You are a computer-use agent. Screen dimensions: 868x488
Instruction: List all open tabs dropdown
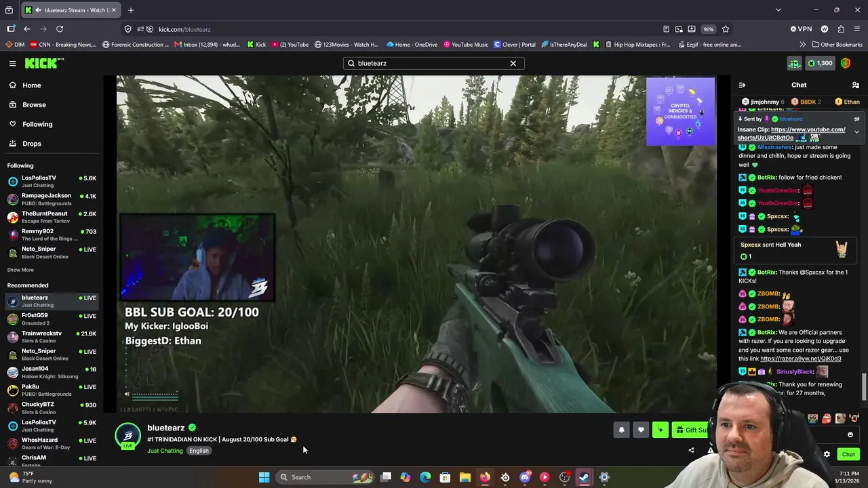tap(778, 10)
